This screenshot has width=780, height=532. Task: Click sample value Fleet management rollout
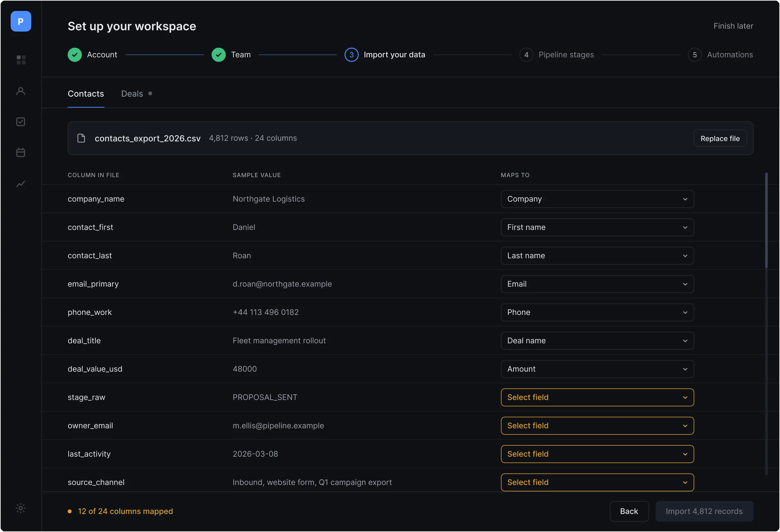[279, 341]
